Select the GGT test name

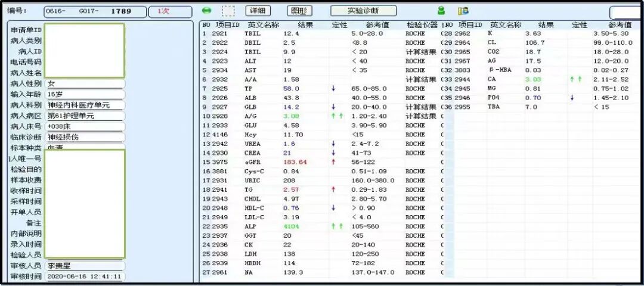pos(250,235)
